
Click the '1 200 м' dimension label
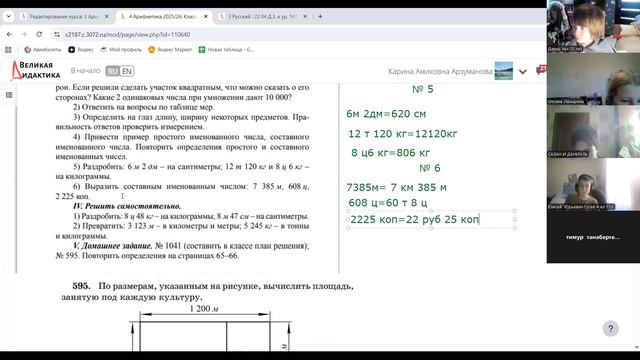coord(204,309)
